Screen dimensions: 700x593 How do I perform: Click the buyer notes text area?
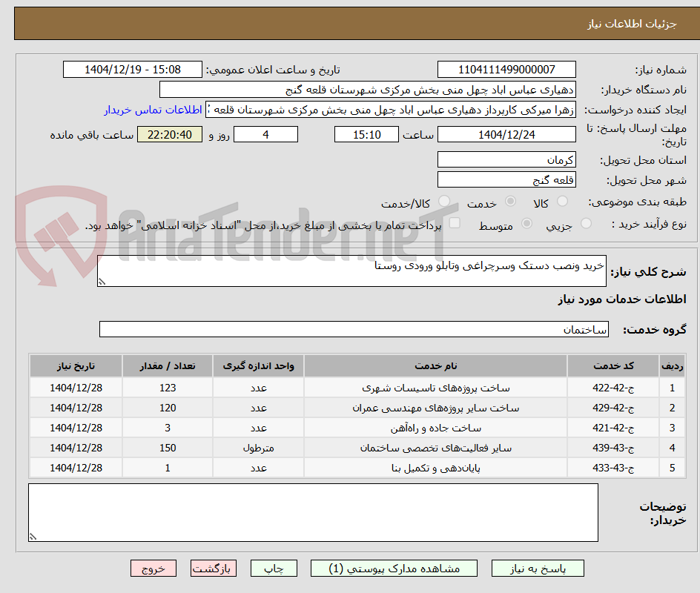tap(314, 513)
